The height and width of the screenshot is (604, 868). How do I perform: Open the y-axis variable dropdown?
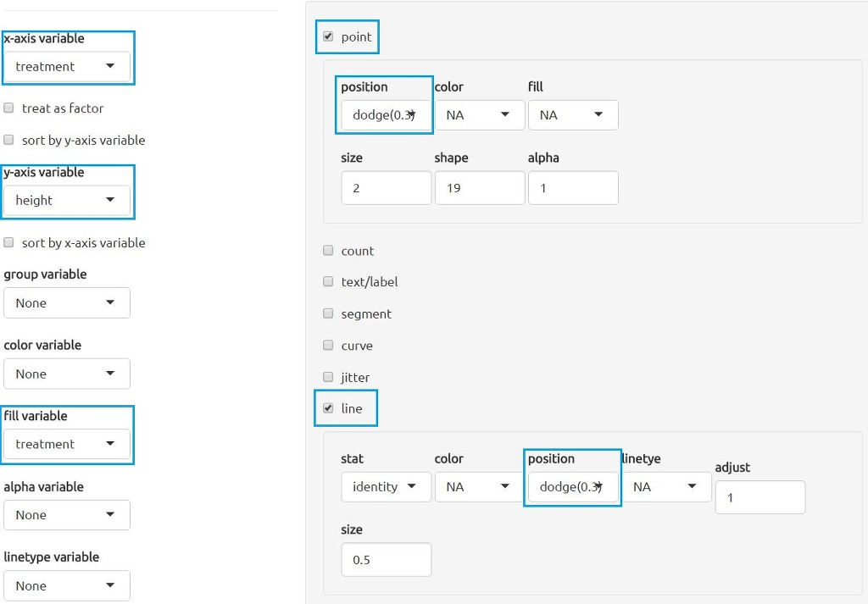[67, 201]
